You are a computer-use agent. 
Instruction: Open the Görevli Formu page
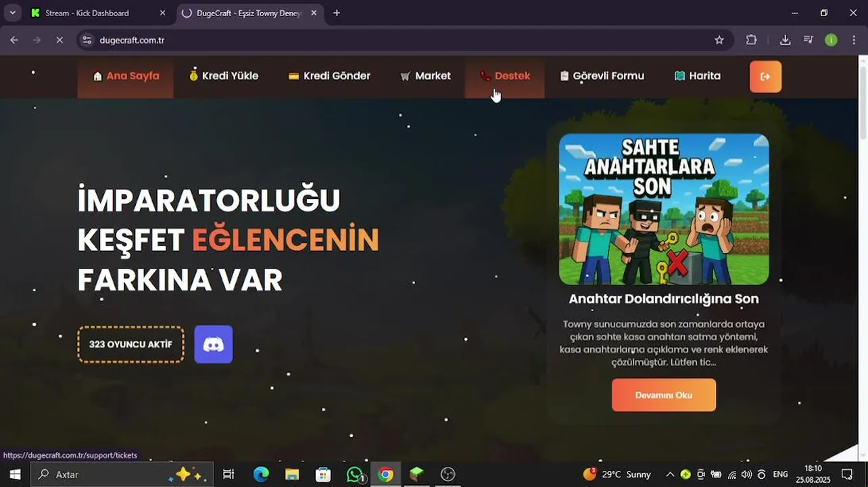coord(602,76)
